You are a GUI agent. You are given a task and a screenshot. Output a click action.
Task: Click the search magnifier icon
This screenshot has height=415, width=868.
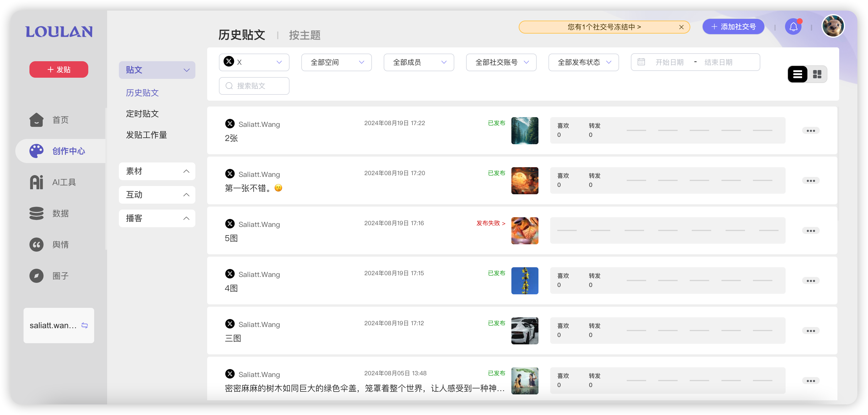[229, 86]
